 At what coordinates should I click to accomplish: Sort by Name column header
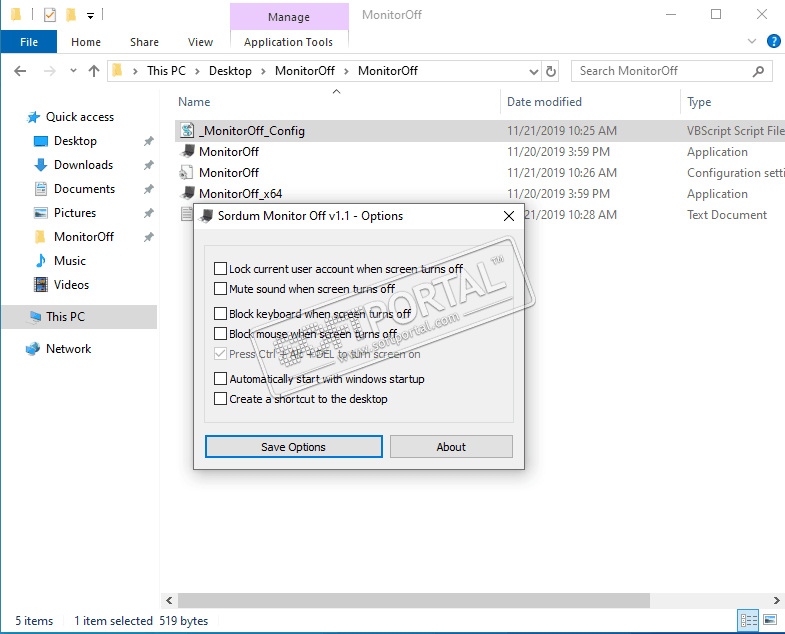(194, 102)
